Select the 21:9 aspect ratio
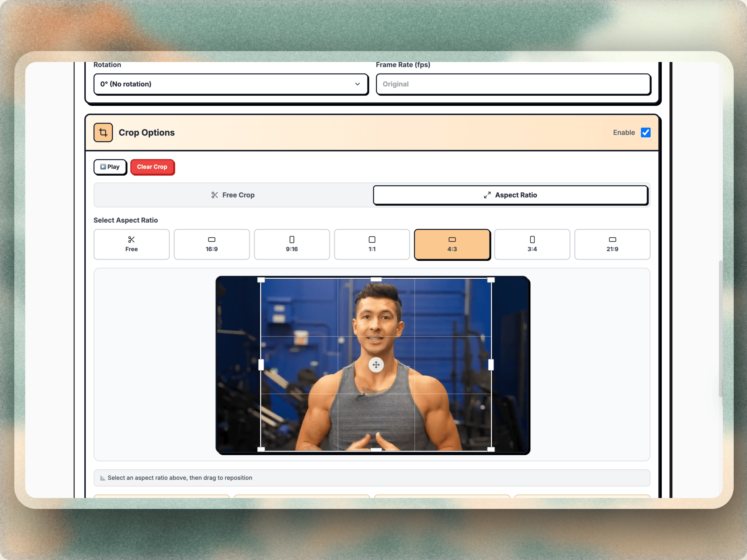The height and width of the screenshot is (560, 747). [612, 244]
